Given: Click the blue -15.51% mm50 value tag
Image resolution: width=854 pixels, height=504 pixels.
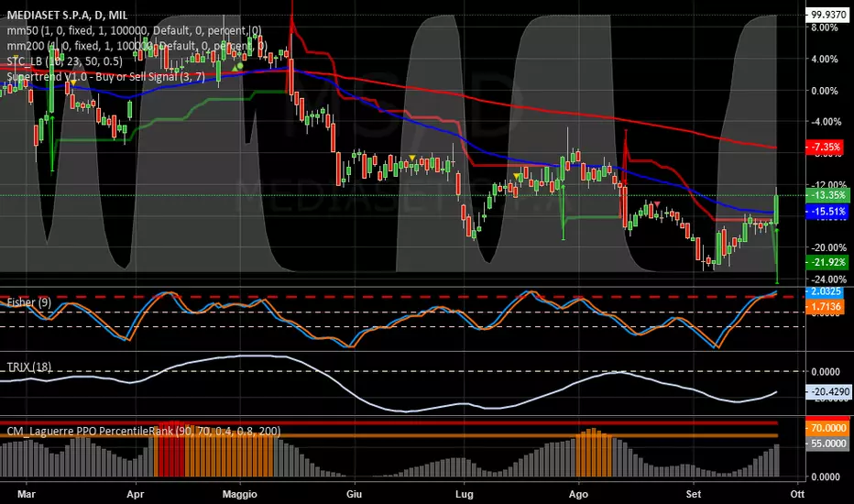Looking at the screenshot, I should tap(827, 212).
